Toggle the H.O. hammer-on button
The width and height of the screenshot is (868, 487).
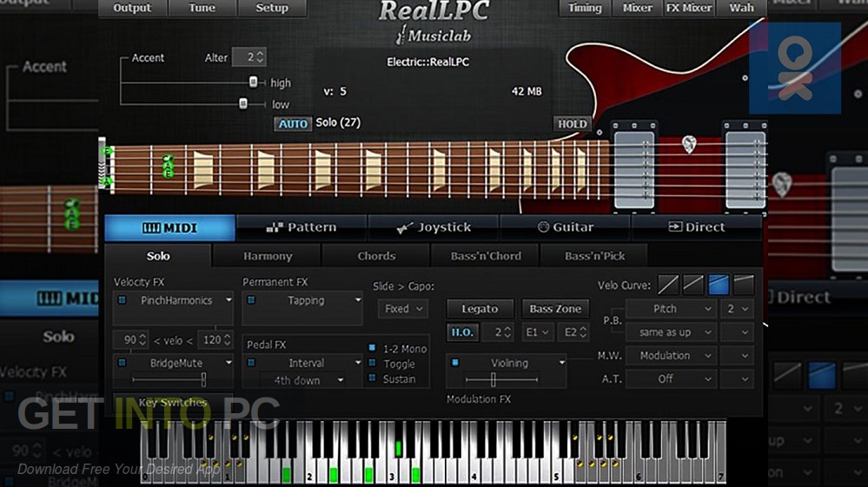(x=462, y=332)
